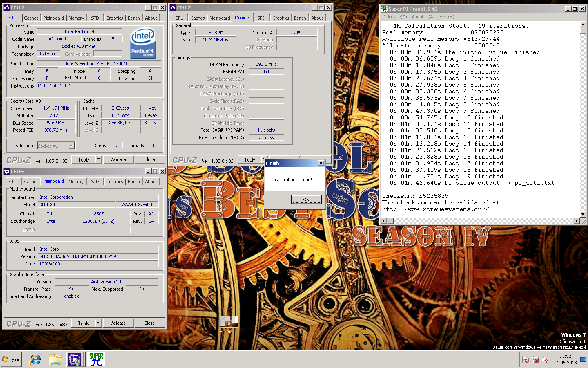Click the BIOS Version field text

pos(98,256)
